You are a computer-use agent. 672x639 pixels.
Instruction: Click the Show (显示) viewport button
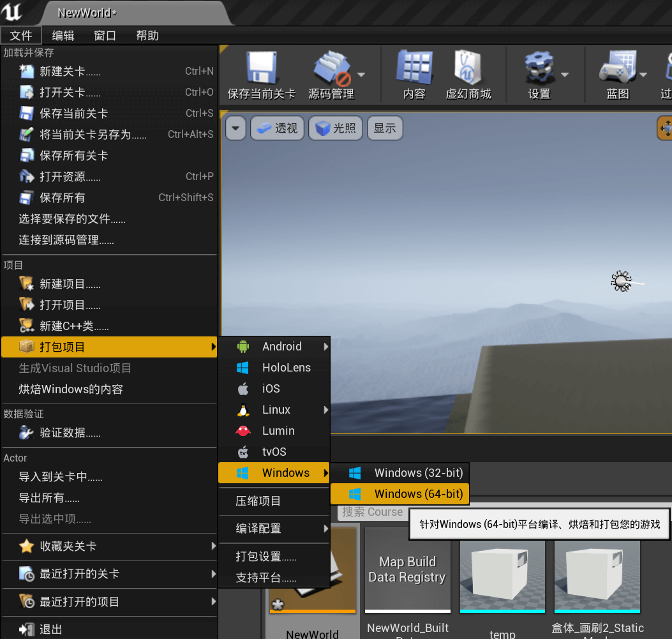(385, 128)
